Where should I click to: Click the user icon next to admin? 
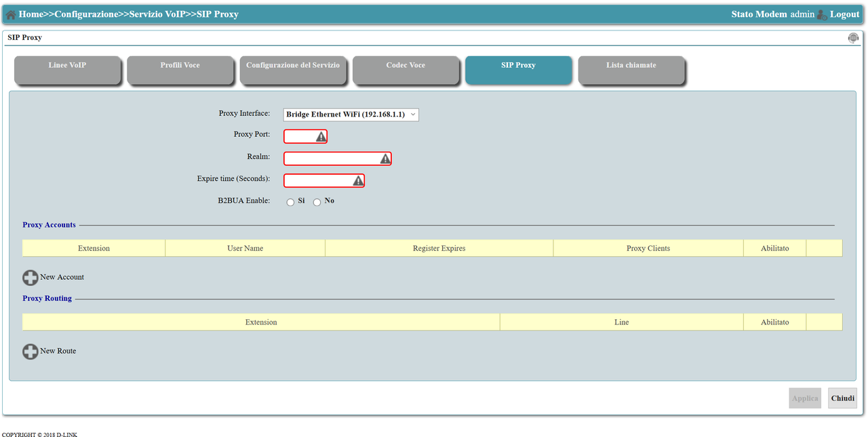[x=822, y=14]
